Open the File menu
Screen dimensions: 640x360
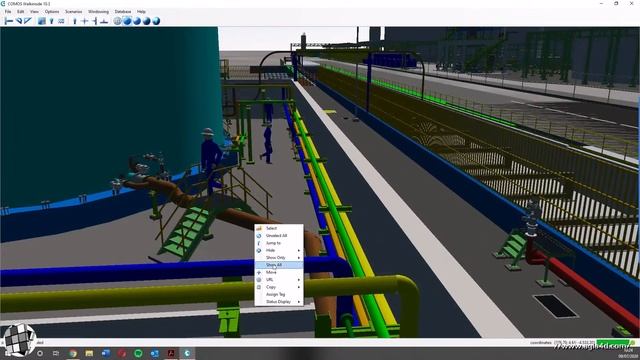pyautogui.click(x=8, y=11)
